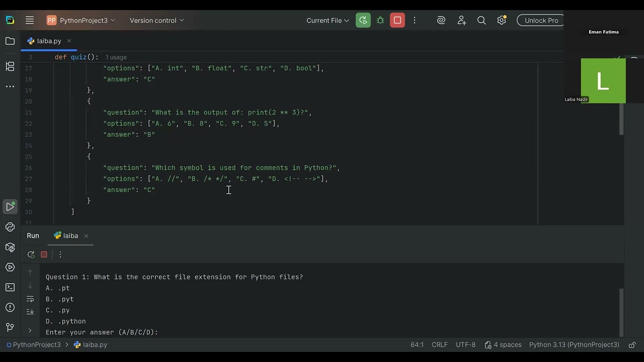The height and width of the screenshot is (362, 644).
Task: Click the Run console vertical scrollbar
Action: click(621, 312)
